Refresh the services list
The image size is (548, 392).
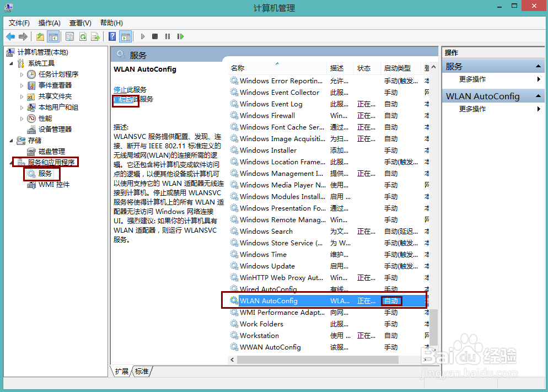82,36
